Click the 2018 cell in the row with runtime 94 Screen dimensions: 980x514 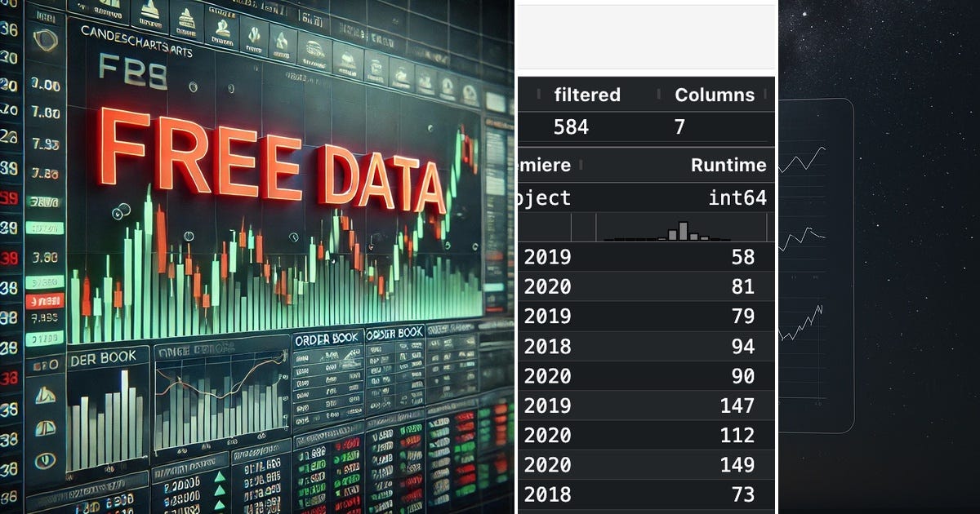click(x=547, y=347)
